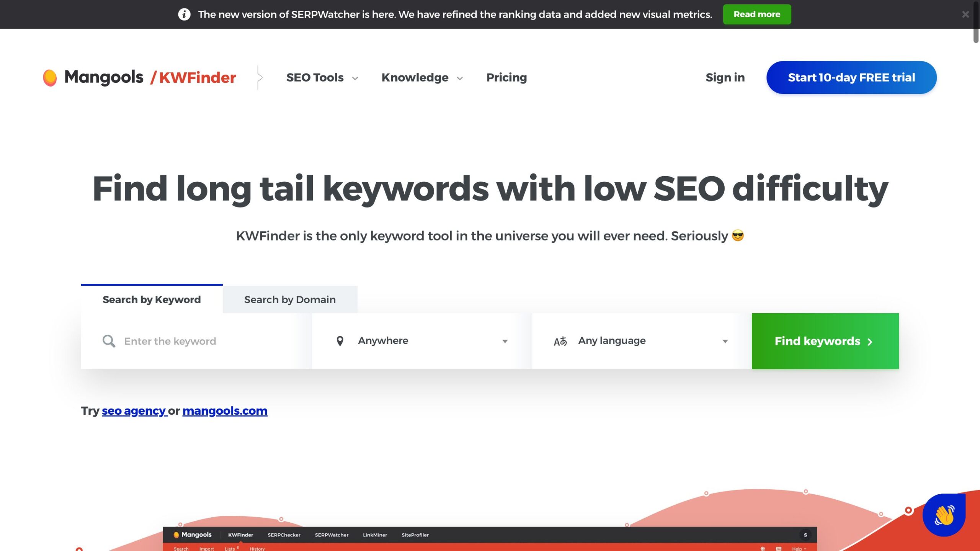980x551 pixels.
Task: Click the Read more button in banner
Action: [756, 13]
